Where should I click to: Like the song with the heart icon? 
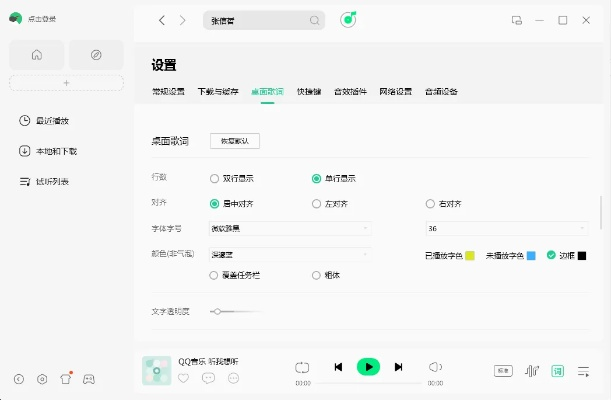pos(184,378)
